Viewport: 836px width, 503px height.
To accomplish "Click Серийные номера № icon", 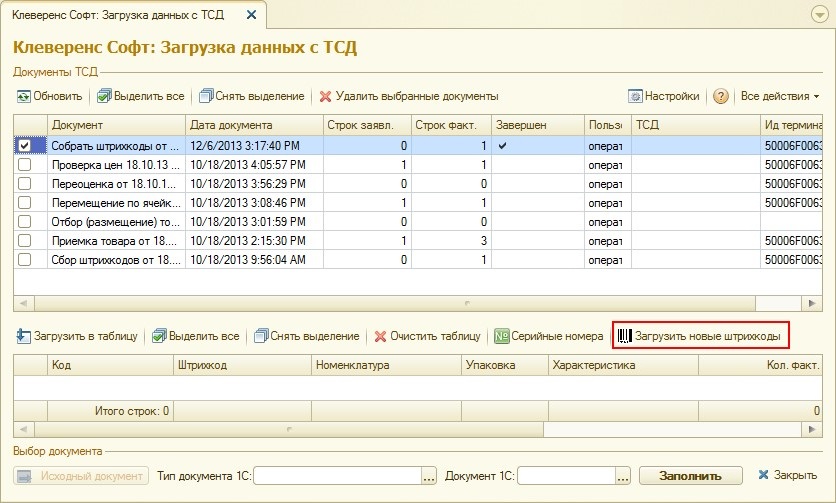I will tap(501, 336).
